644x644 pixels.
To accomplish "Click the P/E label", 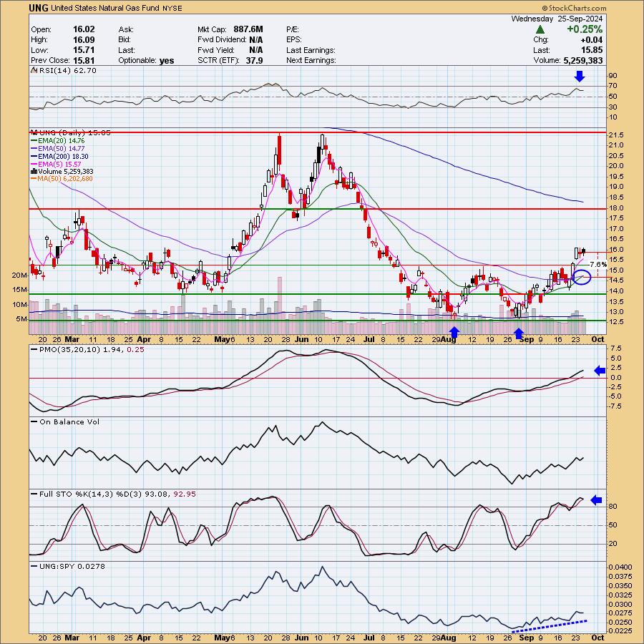I will pyautogui.click(x=293, y=29).
